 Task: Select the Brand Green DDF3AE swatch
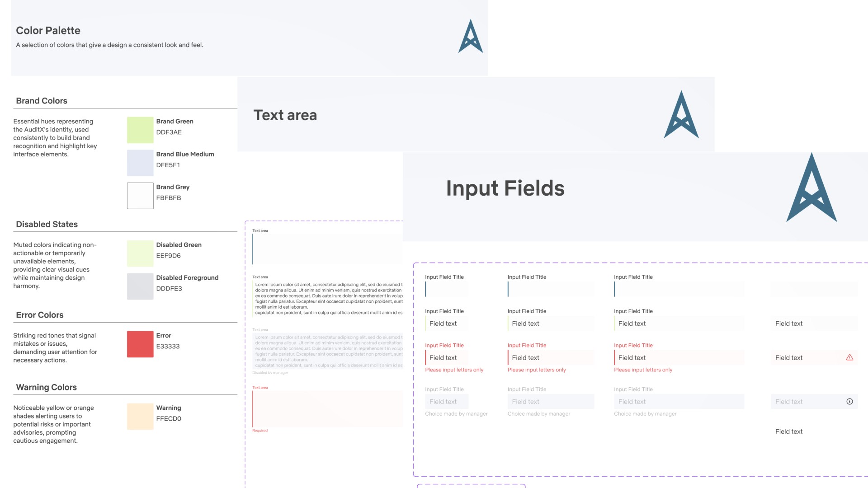tap(140, 130)
